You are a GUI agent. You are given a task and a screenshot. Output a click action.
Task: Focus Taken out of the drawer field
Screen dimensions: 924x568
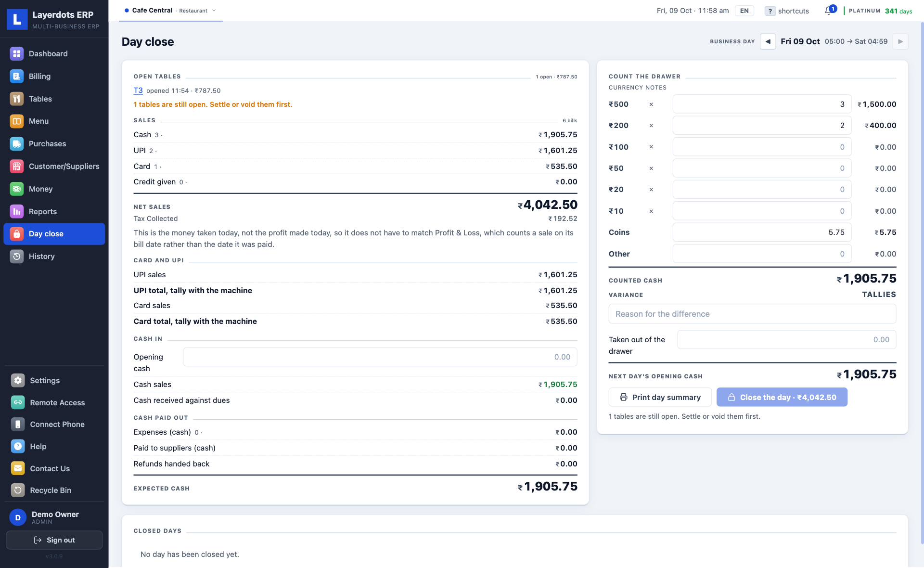tap(786, 340)
